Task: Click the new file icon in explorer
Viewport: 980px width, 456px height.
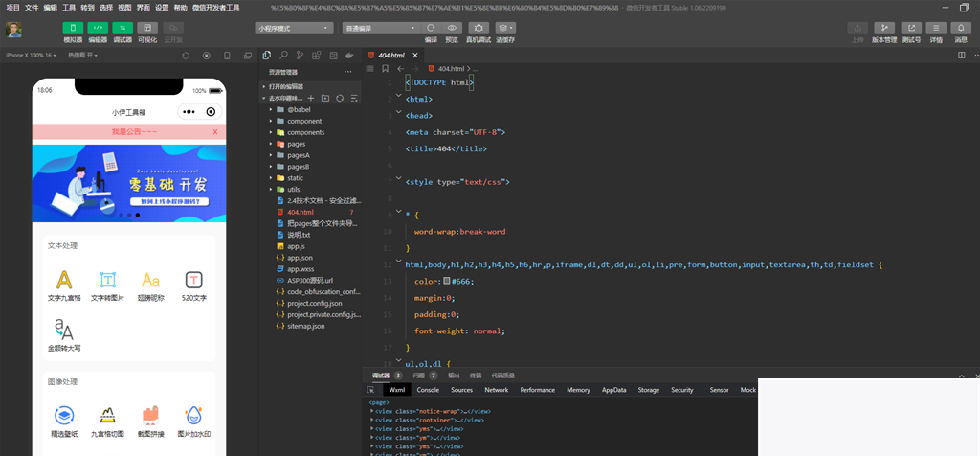Action: [x=310, y=98]
